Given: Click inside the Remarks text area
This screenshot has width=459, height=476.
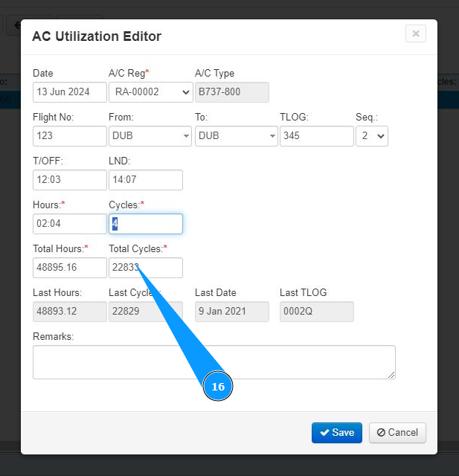Looking at the screenshot, I should [x=214, y=362].
